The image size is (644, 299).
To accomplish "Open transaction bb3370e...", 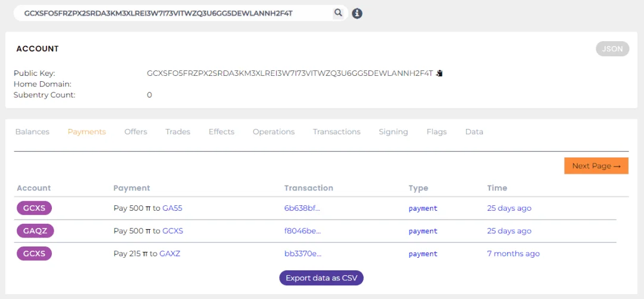I will (303, 254).
